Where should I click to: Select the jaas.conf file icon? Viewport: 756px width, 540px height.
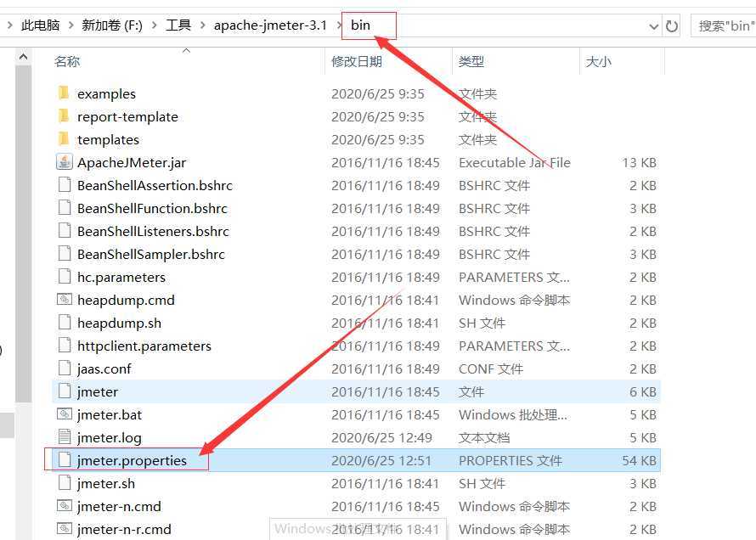pos(64,368)
